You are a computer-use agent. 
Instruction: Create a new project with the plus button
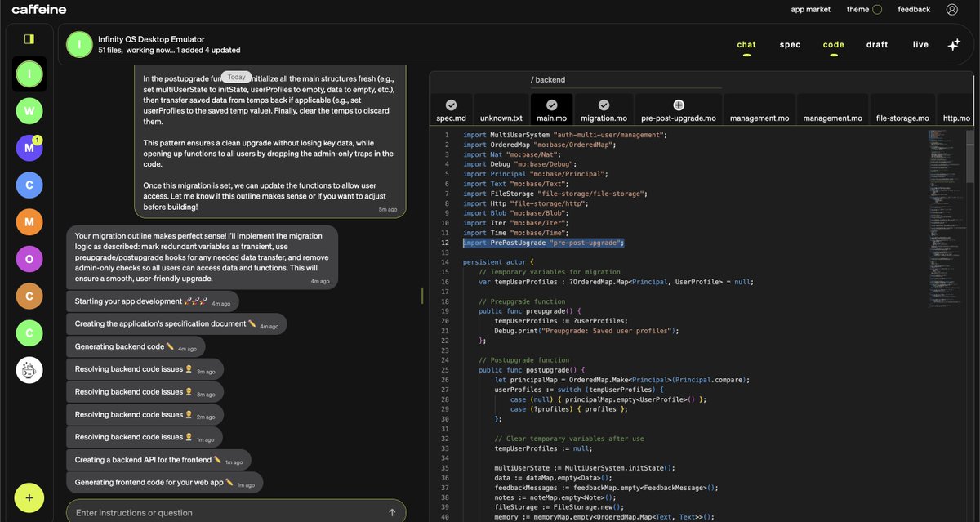[29, 497]
